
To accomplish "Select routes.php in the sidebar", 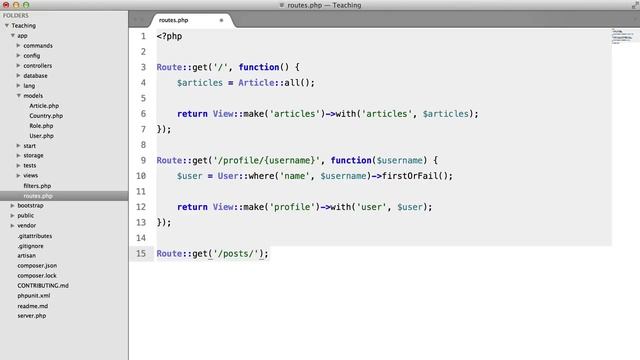I will 38,196.
